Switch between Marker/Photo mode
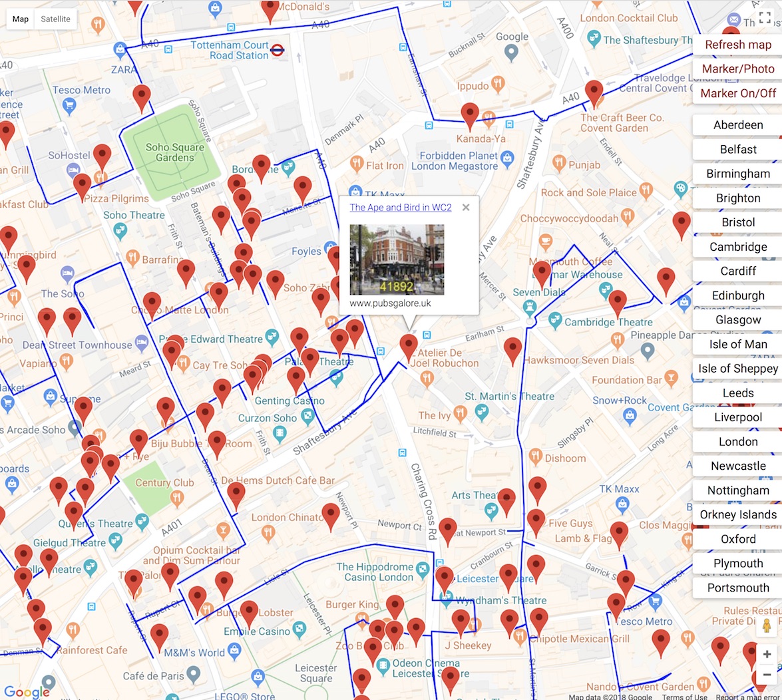782x700 pixels. (737, 69)
